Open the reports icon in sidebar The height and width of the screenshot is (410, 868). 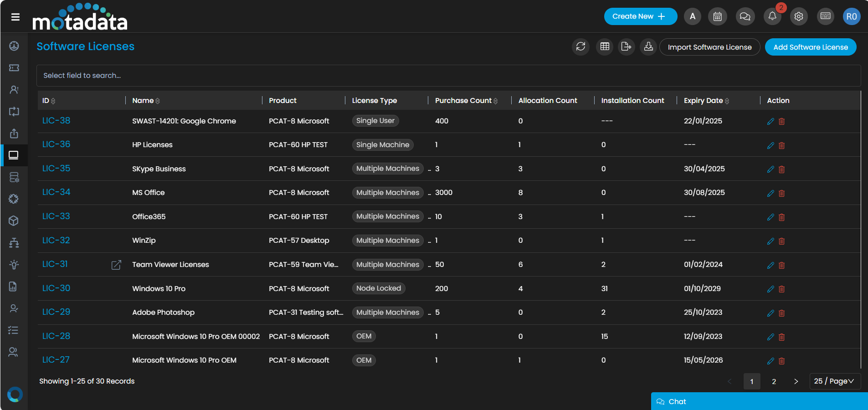[13, 287]
